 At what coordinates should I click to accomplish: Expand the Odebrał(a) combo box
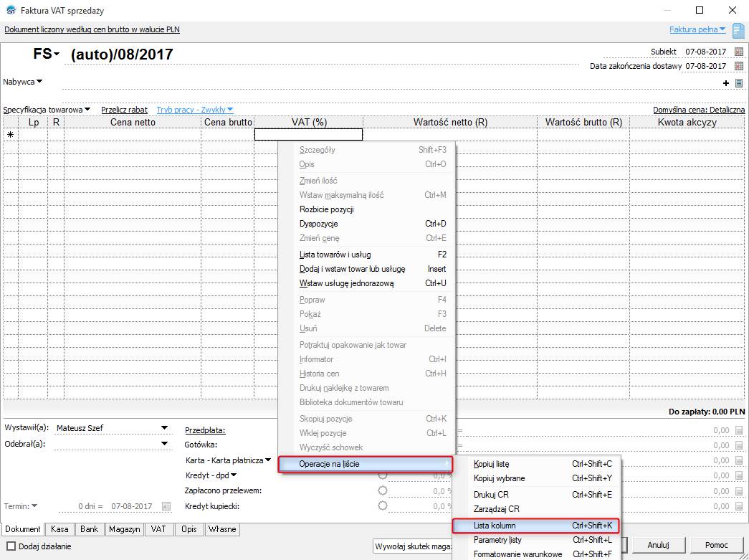point(164,444)
